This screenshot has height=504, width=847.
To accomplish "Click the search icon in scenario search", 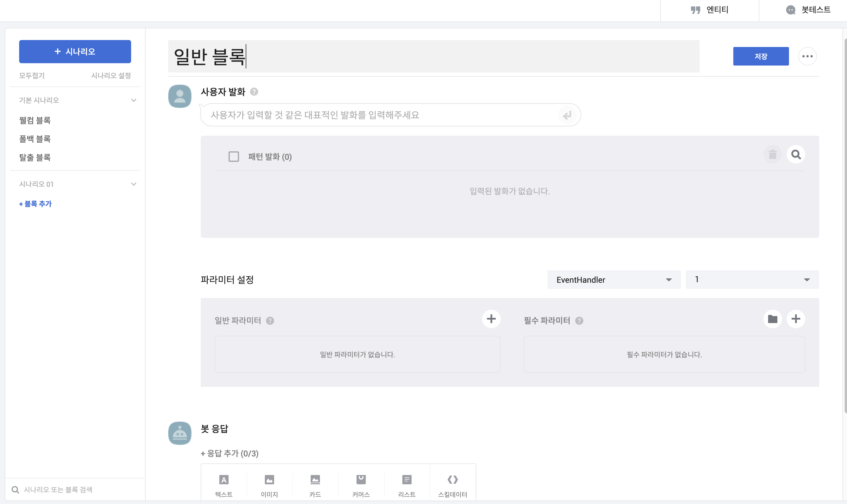I will pyautogui.click(x=15, y=490).
